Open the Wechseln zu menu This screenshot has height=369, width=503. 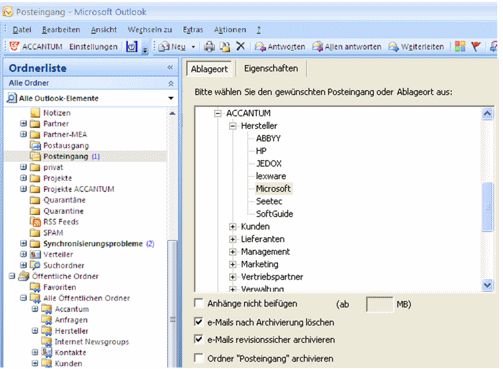click(150, 30)
